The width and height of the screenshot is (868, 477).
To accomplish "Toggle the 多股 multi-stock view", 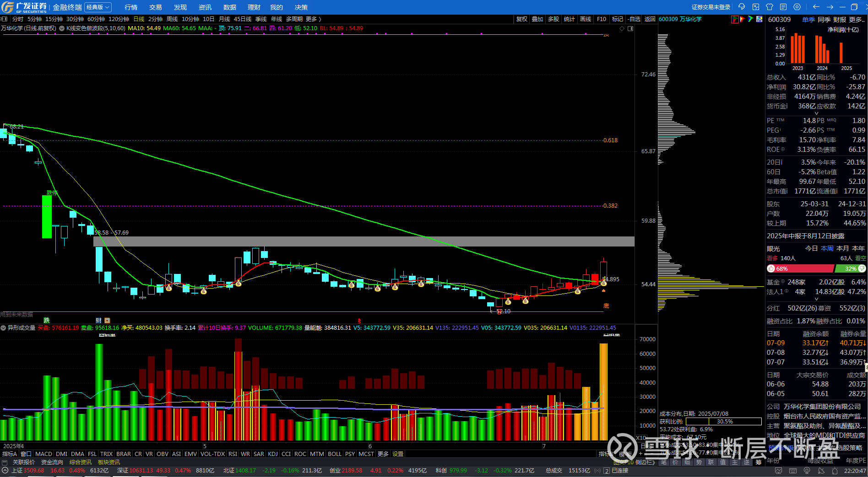I will [x=553, y=19].
